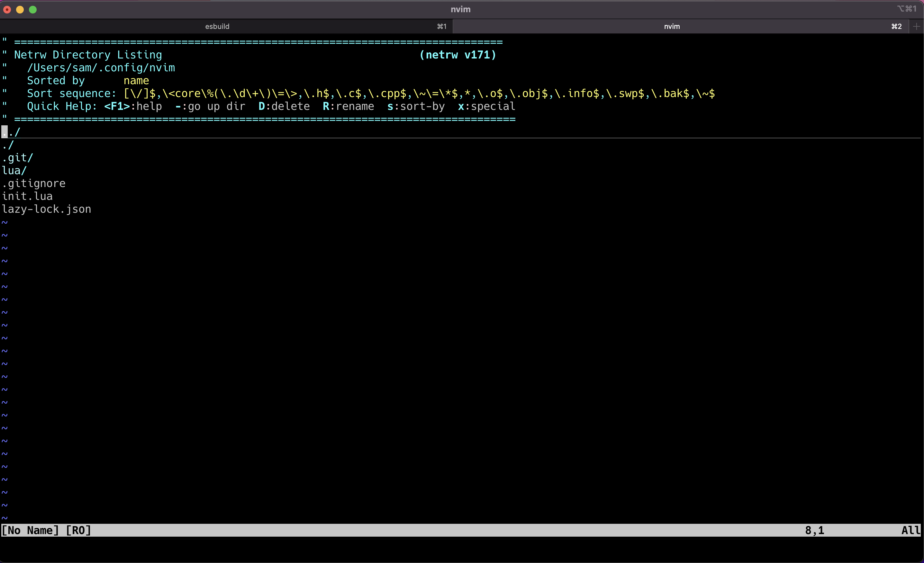Click the Netrw Directory Listing heading

pyautogui.click(x=88, y=55)
